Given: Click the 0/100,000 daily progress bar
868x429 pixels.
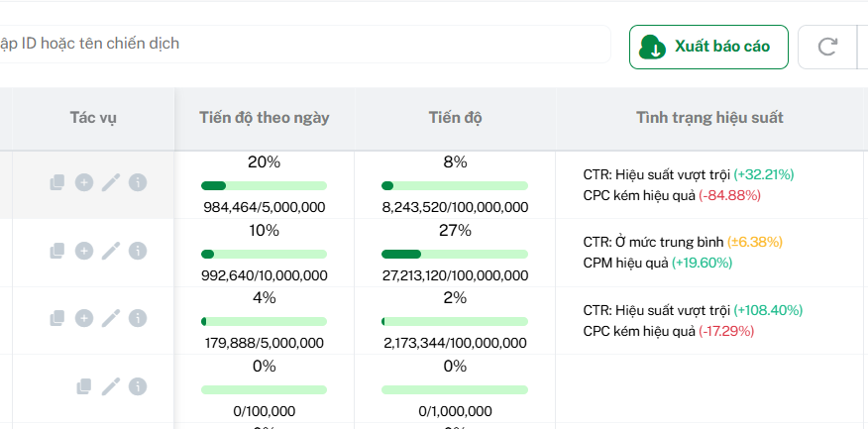Looking at the screenshot, I should pyautogui.click(x=264, y=390).
